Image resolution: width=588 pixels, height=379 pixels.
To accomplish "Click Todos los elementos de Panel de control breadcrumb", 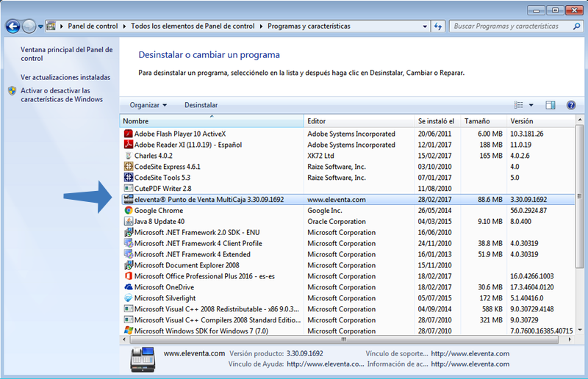I will coord(193,26).
